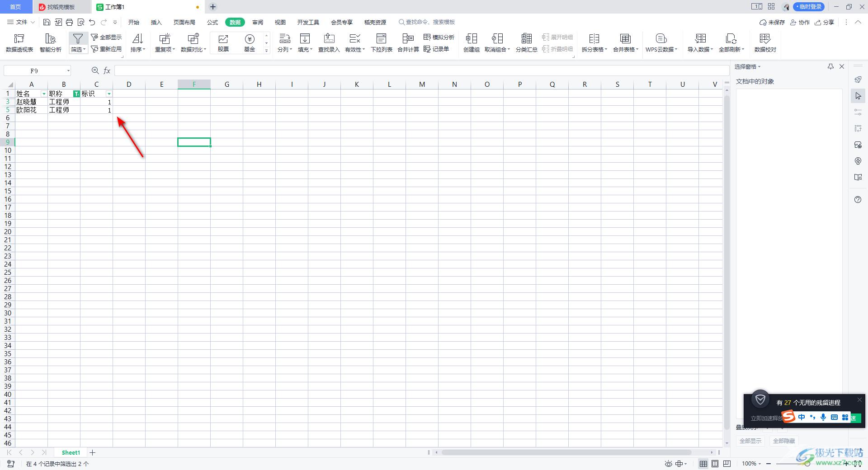
Task: Pin the 选择窗格 panel
Action: click(x=830, y=66)
